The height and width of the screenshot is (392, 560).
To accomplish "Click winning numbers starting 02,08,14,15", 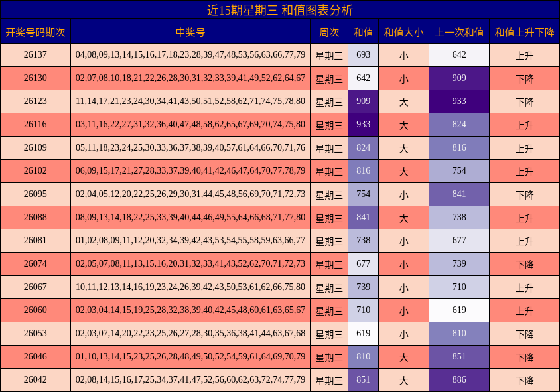I will click(x=190, y=379).
